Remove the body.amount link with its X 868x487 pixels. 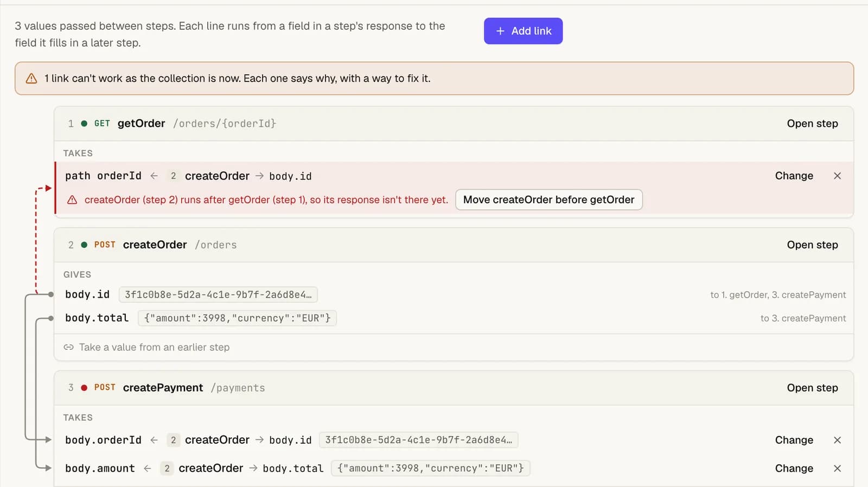[x=837, y=468]
